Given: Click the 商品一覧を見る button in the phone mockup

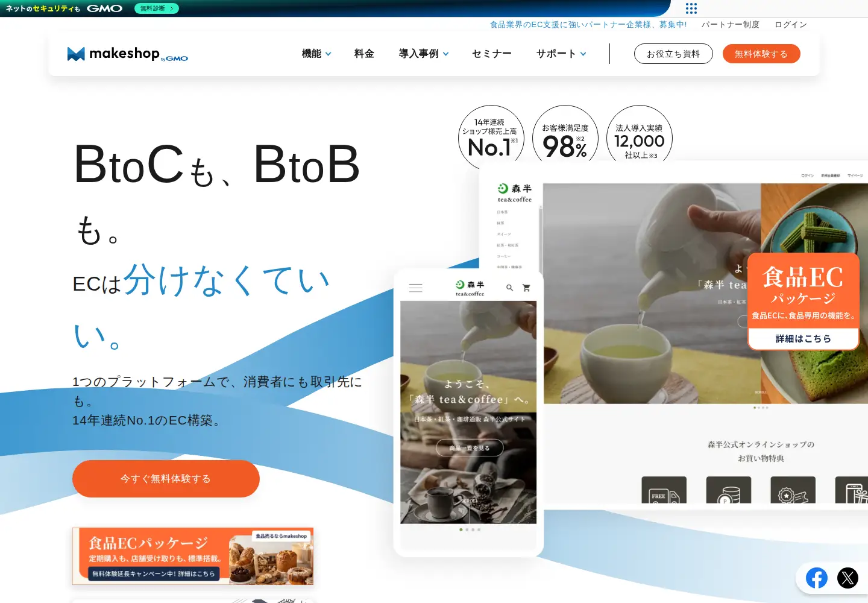Looking at the screenshot, I should click(470, 448).
